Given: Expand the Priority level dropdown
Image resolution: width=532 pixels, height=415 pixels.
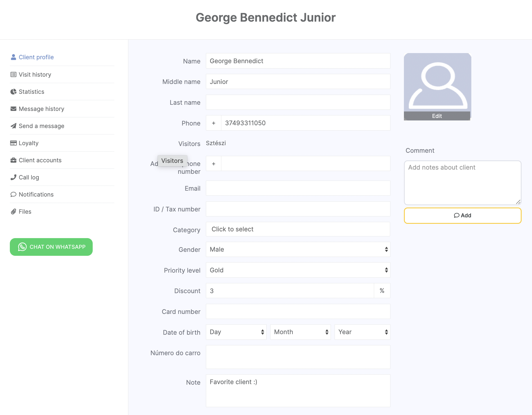Looking at the screenshot, I should (298, 270).
